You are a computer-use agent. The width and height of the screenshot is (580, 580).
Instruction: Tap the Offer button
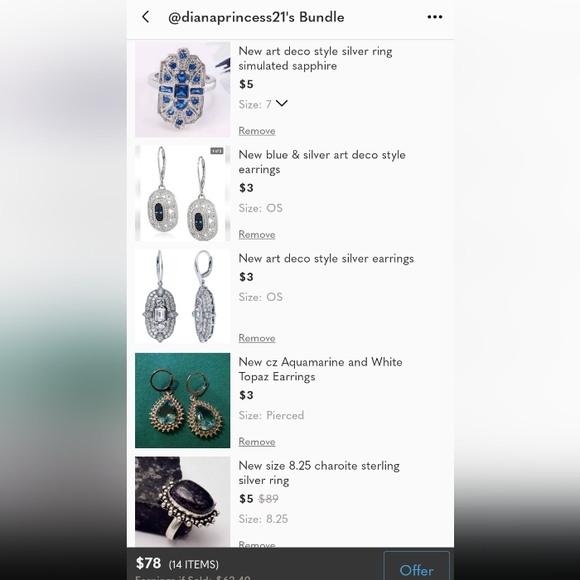point(417,566)
